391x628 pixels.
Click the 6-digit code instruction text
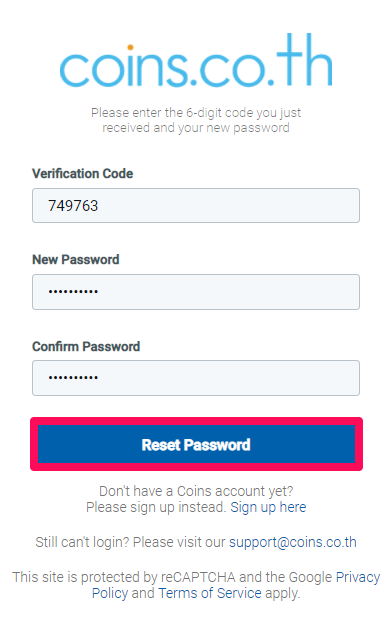(196, 120)
